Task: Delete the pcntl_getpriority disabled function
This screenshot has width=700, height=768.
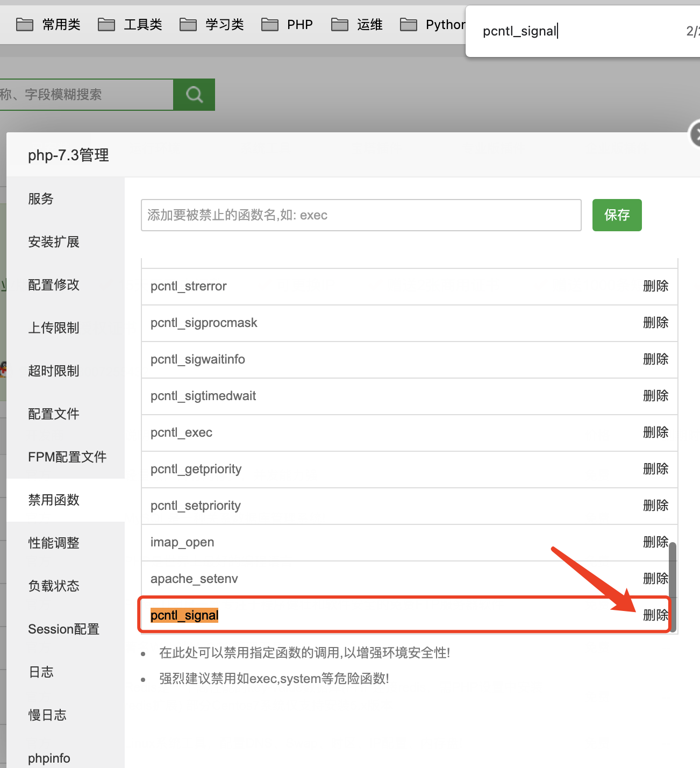Action: point(656,469)
